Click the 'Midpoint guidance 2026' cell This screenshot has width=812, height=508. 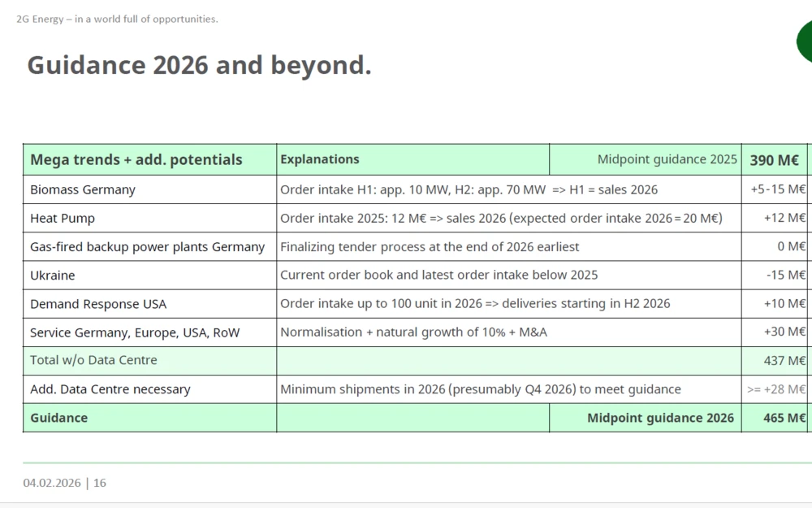[660, 418]
